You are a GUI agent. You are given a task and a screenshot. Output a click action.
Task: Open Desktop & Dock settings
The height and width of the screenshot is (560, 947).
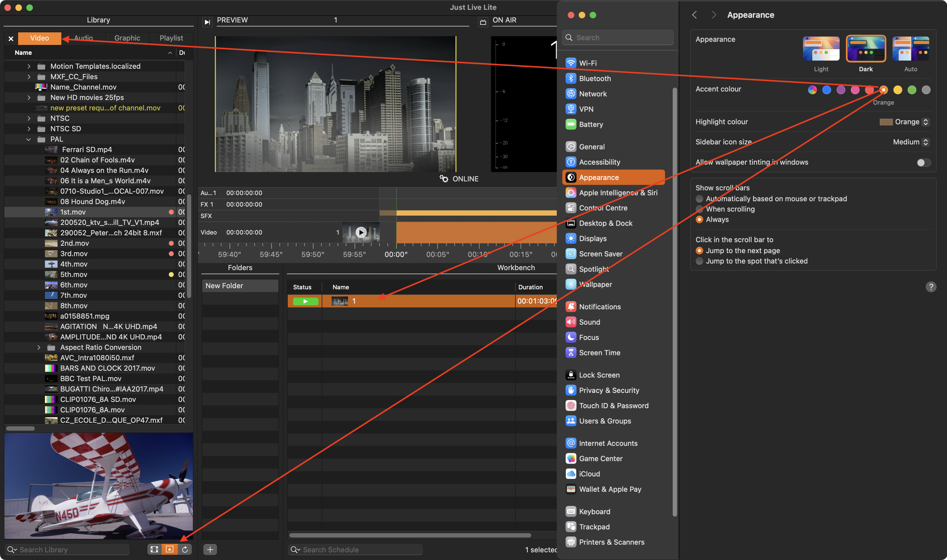click(x=613, y=223)
